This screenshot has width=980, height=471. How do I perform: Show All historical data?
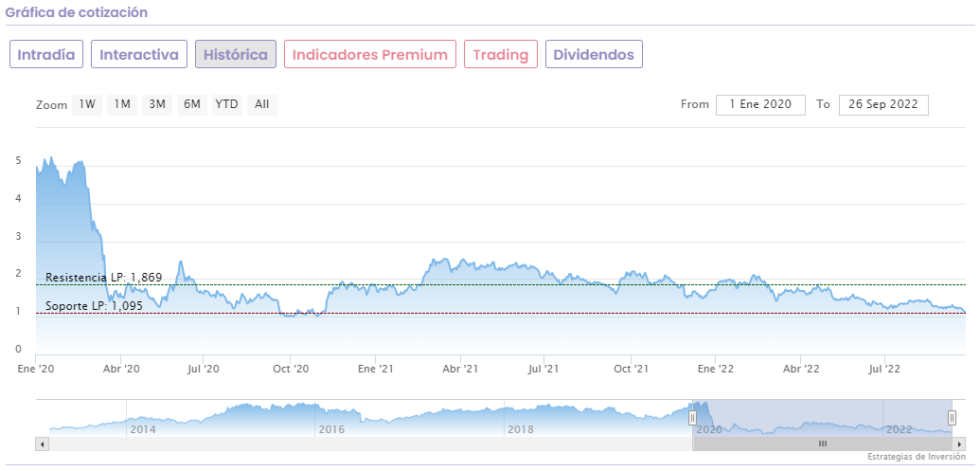[262, 104]
